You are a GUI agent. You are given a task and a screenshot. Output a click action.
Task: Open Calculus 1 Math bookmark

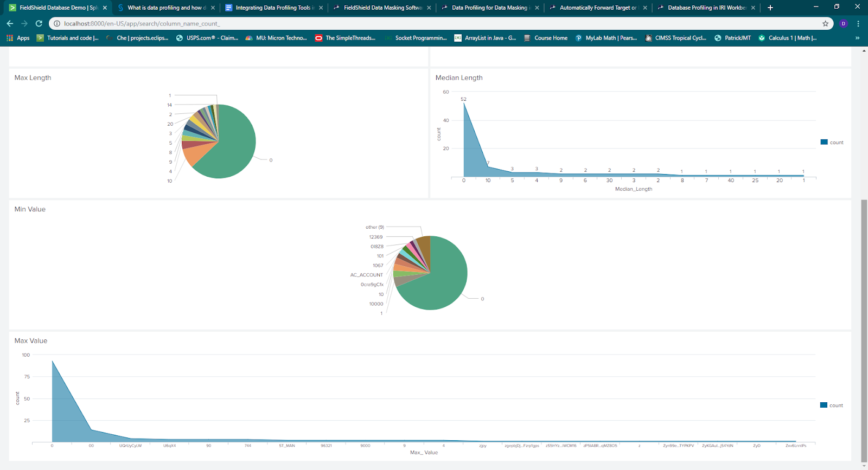click(x=788, y=38)
